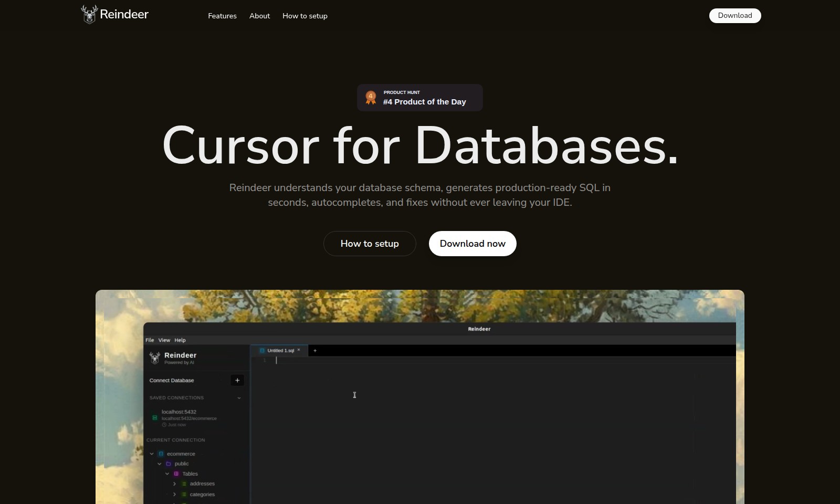
Task: Click the file icon on the Untitled 1.sql tab
Action: [262, 351]
